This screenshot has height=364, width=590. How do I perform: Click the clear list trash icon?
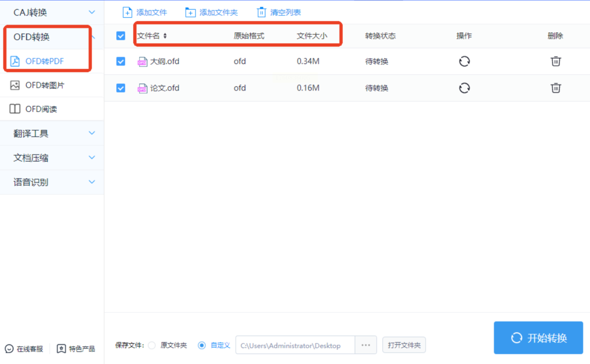pyautogui.click(x=261, y=12)
